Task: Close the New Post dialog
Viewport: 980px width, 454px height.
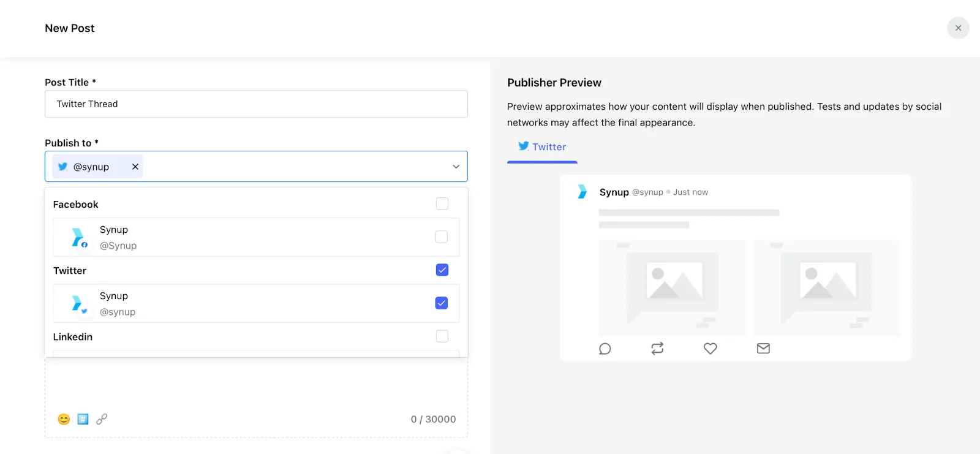Action: tap(958, 28)
